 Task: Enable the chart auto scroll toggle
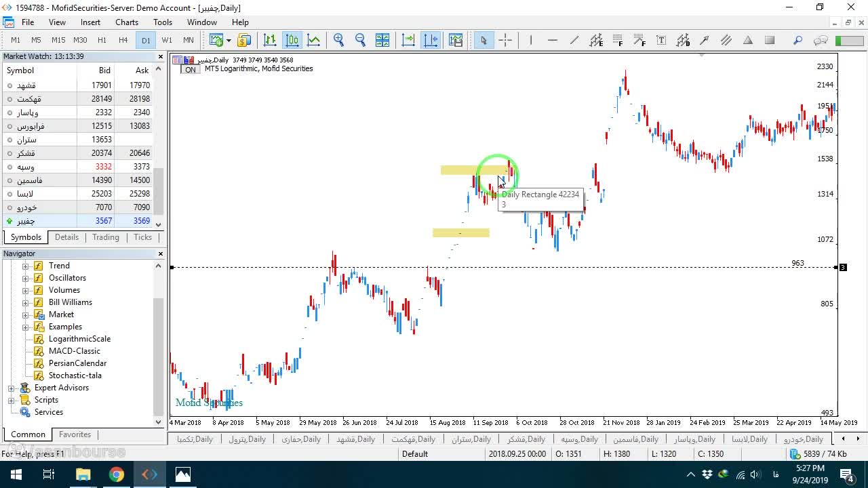408,40
